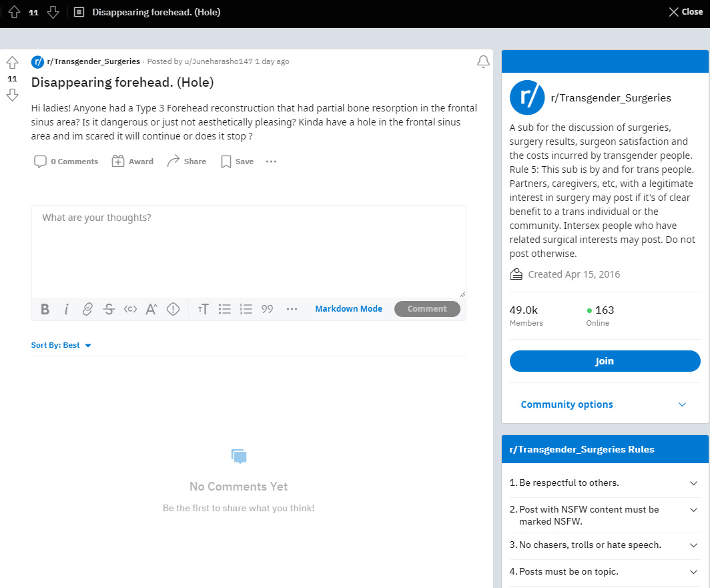Image resolution: width=710 pixels, height=588 pixels.
Task: Open r/Transgender_Surgeries from the sidebar title
Action: click(611, 98)
